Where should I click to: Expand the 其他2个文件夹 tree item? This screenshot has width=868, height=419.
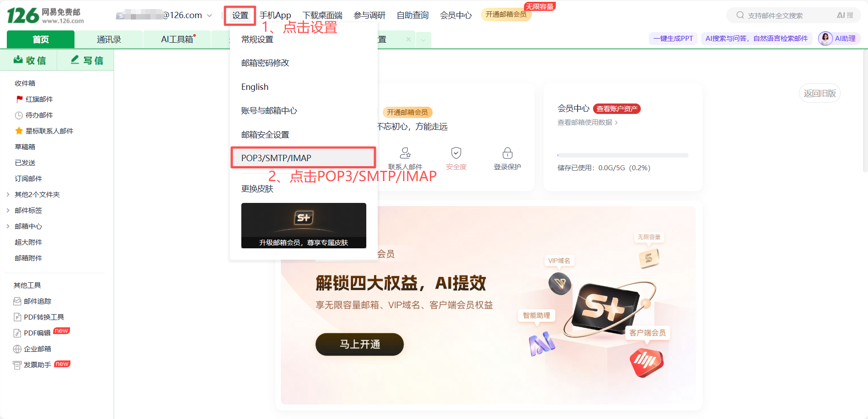(x=8, y=194)
